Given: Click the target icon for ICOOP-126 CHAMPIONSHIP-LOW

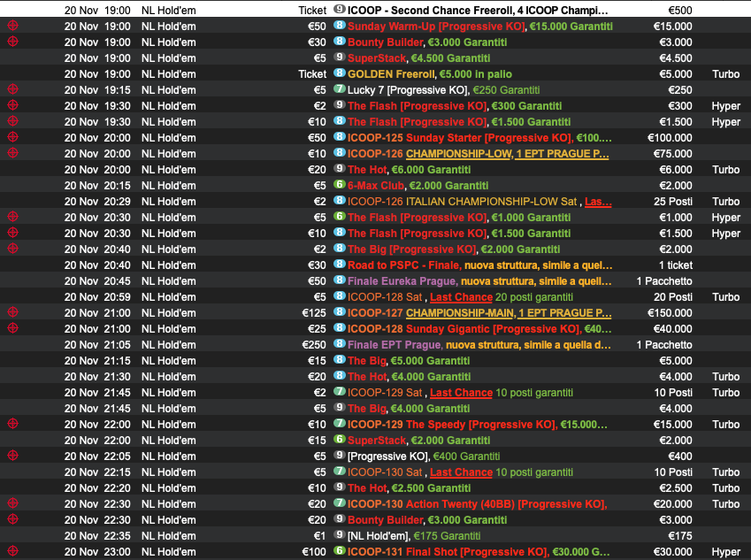Looking at the screenshot, I should (13, 153).
